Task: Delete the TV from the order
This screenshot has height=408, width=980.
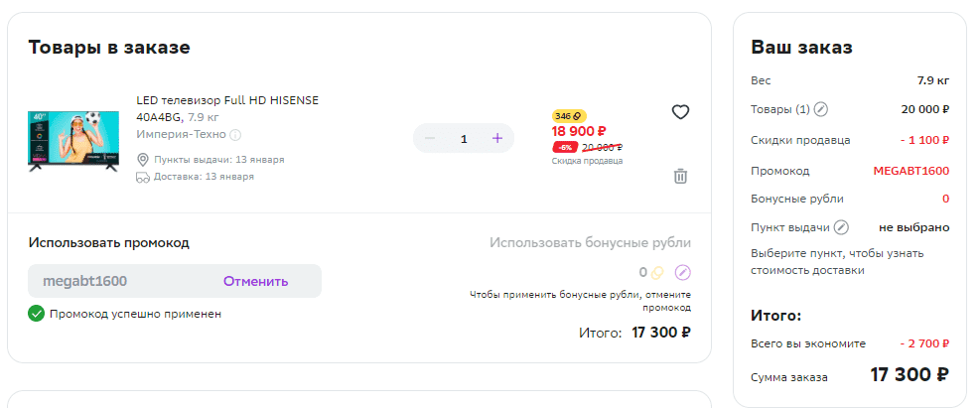Action: 680,176
